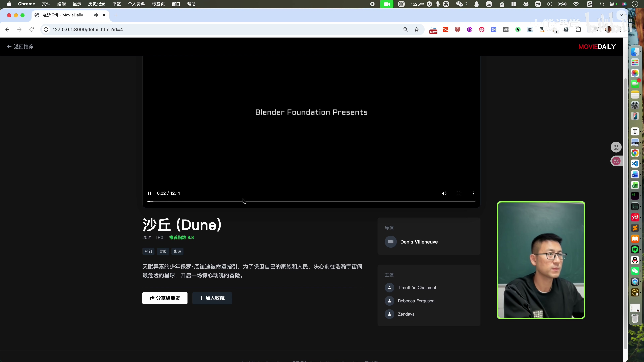Open the video player more options menu
The image size is (644, 362).
(x=473, y=193)
